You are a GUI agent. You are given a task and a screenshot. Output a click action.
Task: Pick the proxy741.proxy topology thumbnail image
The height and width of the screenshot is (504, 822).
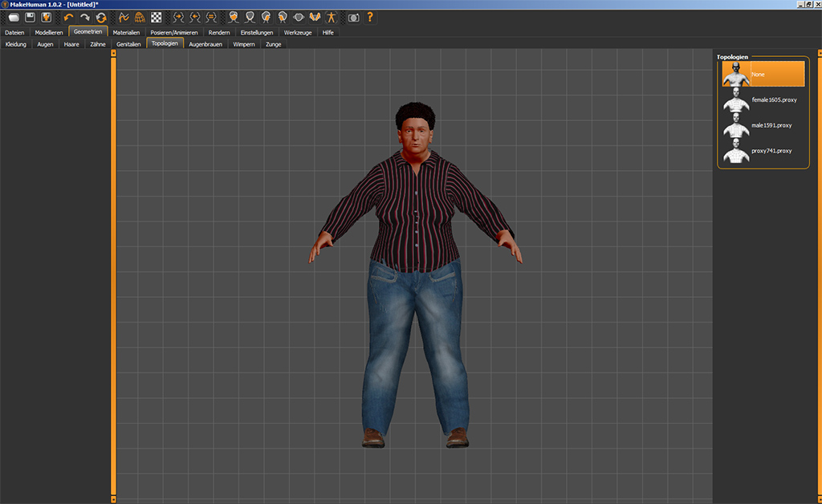(735, 151)
